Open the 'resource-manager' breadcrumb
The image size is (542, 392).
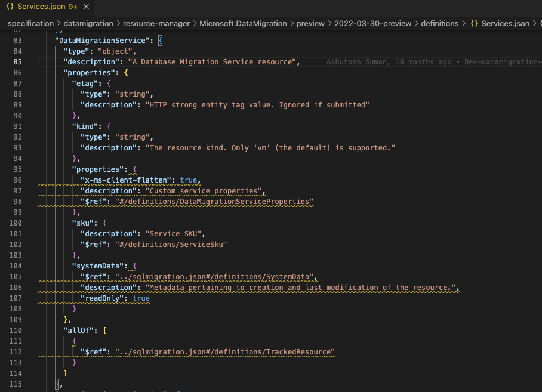tap(156, 23)
